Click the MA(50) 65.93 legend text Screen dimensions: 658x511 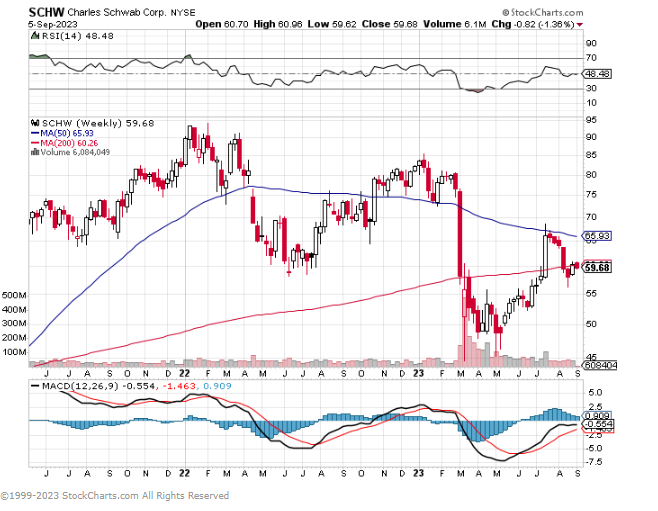point(67,133)
